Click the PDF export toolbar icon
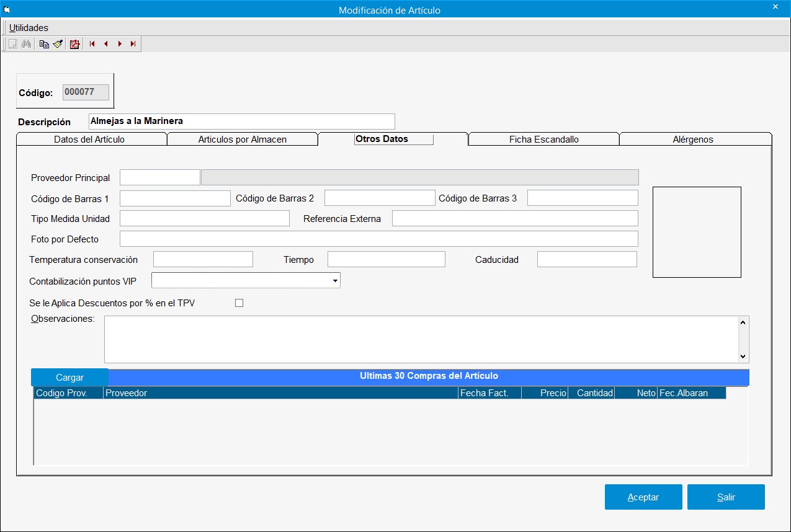This screenshot has width=791, height=532. pos(75,44)
